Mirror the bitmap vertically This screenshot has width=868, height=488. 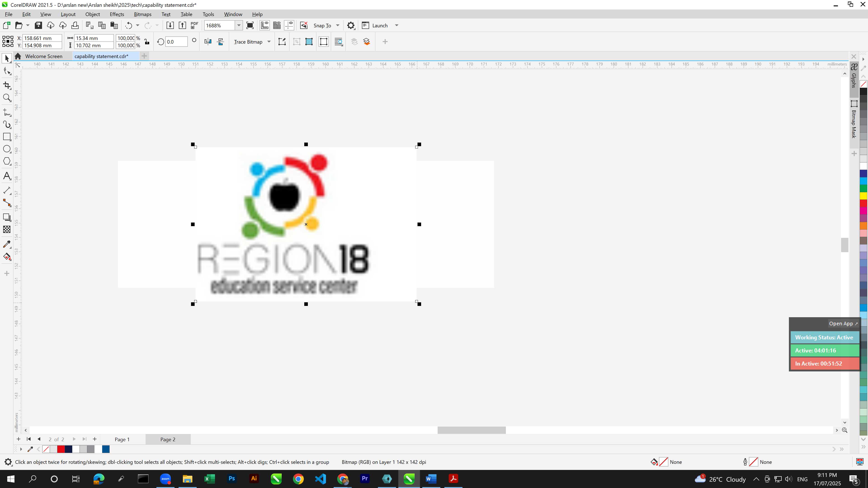coord(221,42)
